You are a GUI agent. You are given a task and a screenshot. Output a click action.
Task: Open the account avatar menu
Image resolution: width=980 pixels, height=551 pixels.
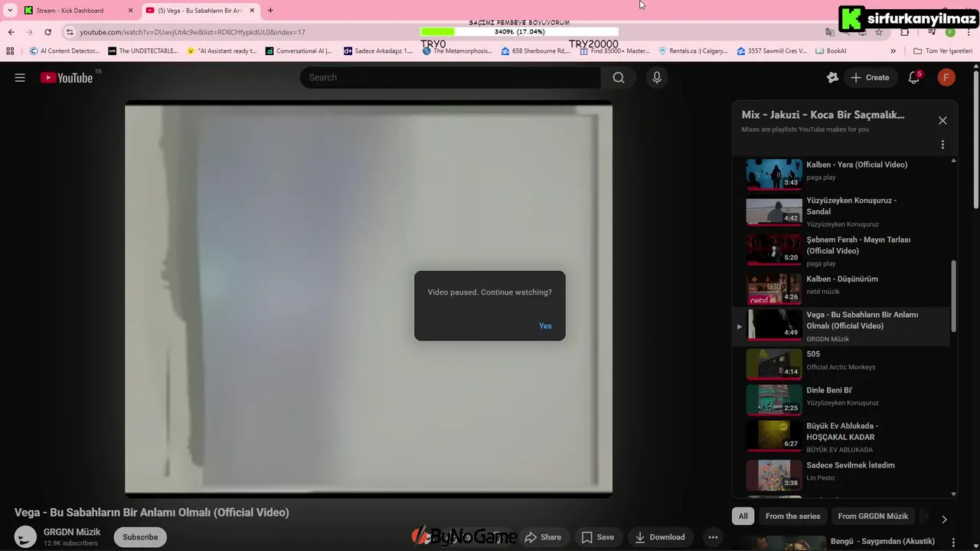(946, 77)
